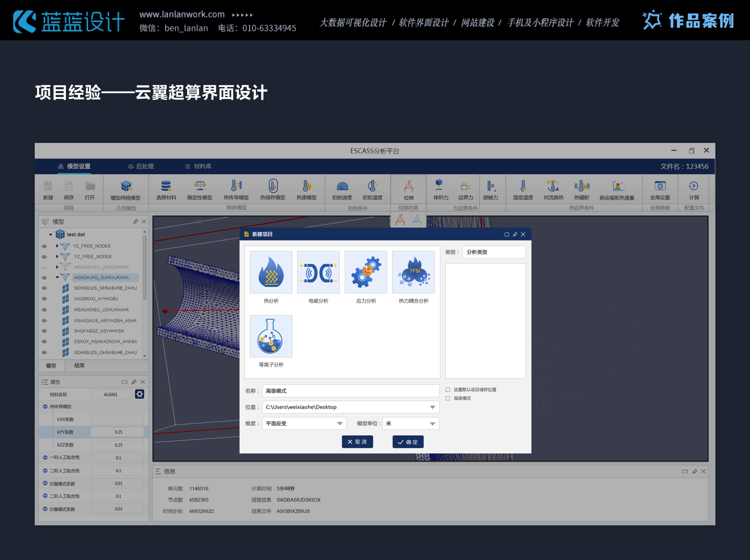Open the 维度 平面应变 dropdown
The height and width of the screenshot is (560, 750).
coord(340,423)
